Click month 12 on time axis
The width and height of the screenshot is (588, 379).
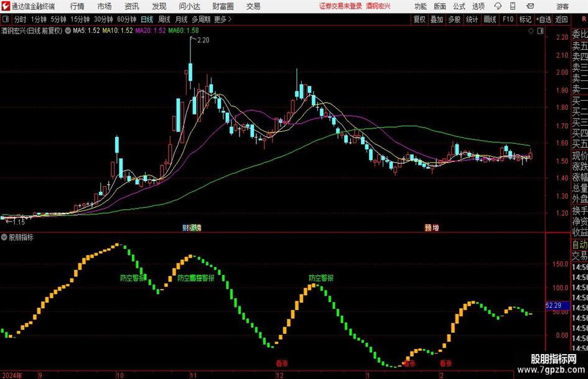click(280, 375)
